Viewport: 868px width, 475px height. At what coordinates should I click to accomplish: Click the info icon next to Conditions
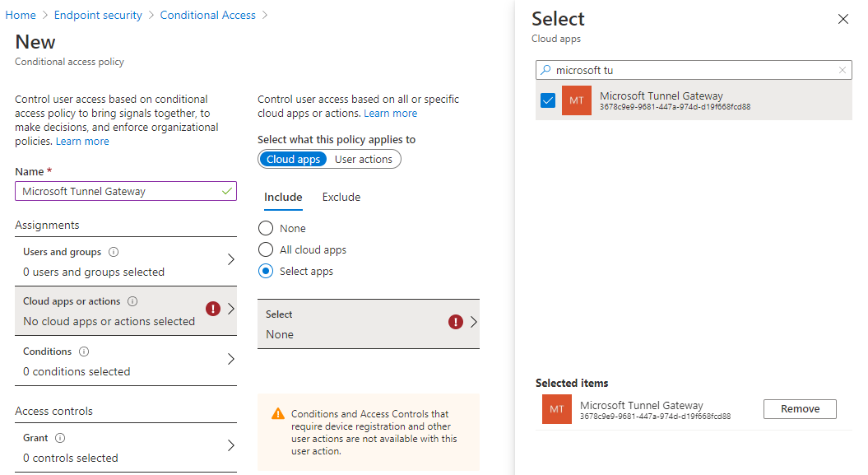pyautogui.click(x=84, y=352)
